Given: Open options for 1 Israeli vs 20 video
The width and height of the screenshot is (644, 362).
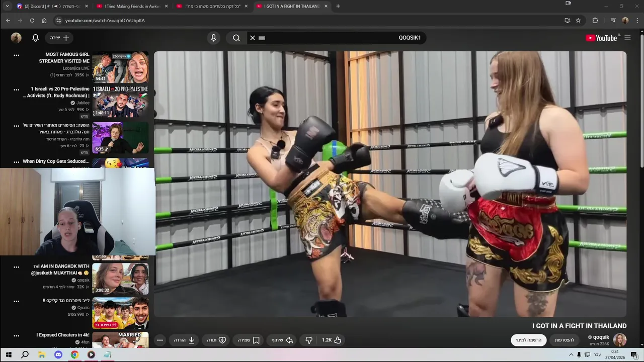Looking at the screenshot, I should [x=16, y=90].
